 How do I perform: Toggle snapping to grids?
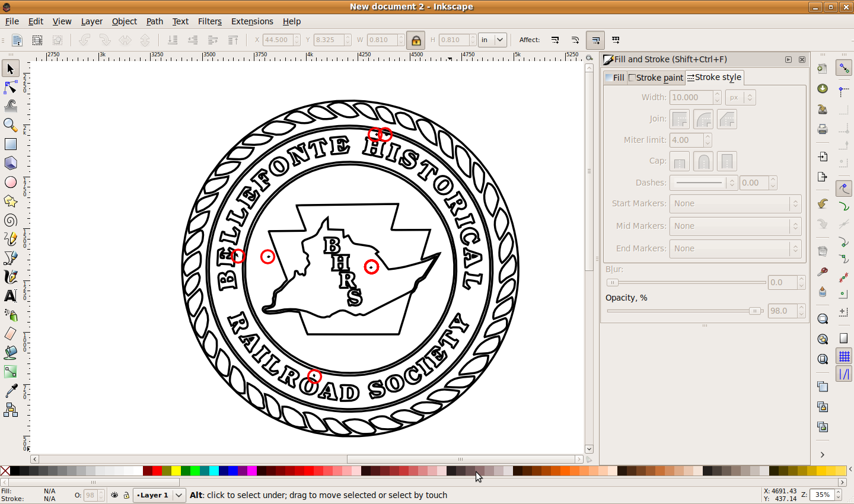point(844,356)
